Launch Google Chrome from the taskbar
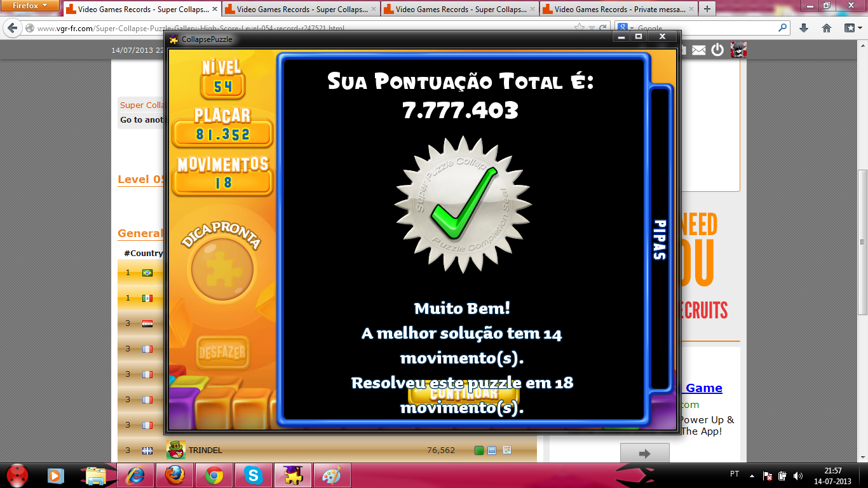 (214, 475)
